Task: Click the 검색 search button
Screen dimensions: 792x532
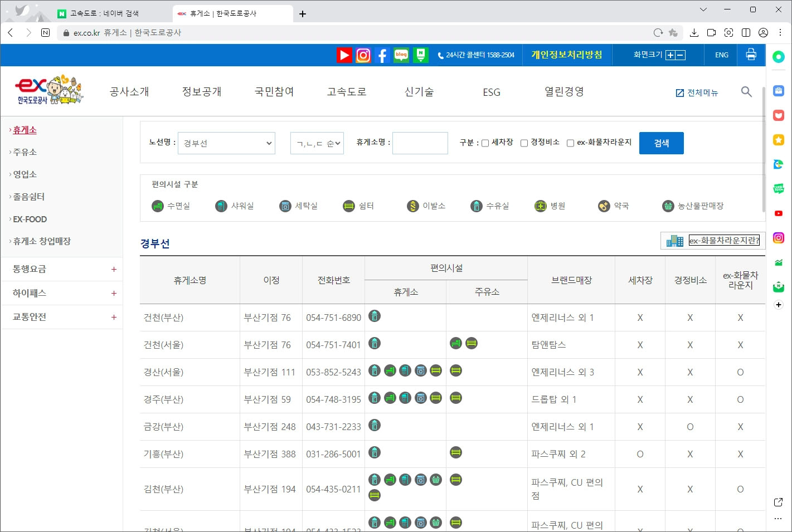Action: point(661,143)
